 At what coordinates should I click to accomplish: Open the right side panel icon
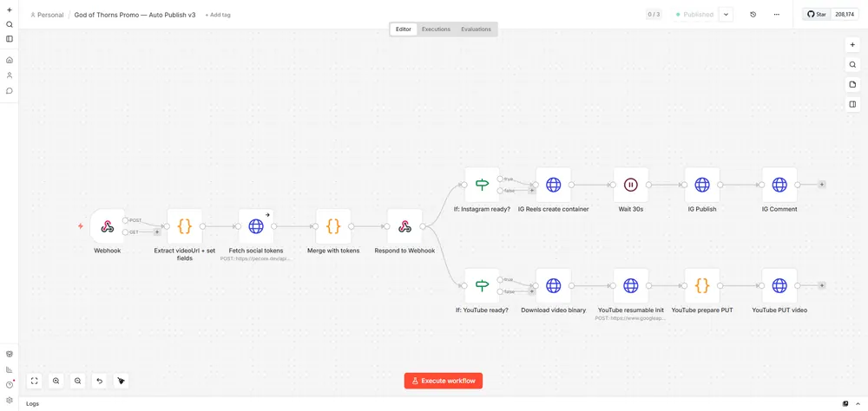click(852, 105)
